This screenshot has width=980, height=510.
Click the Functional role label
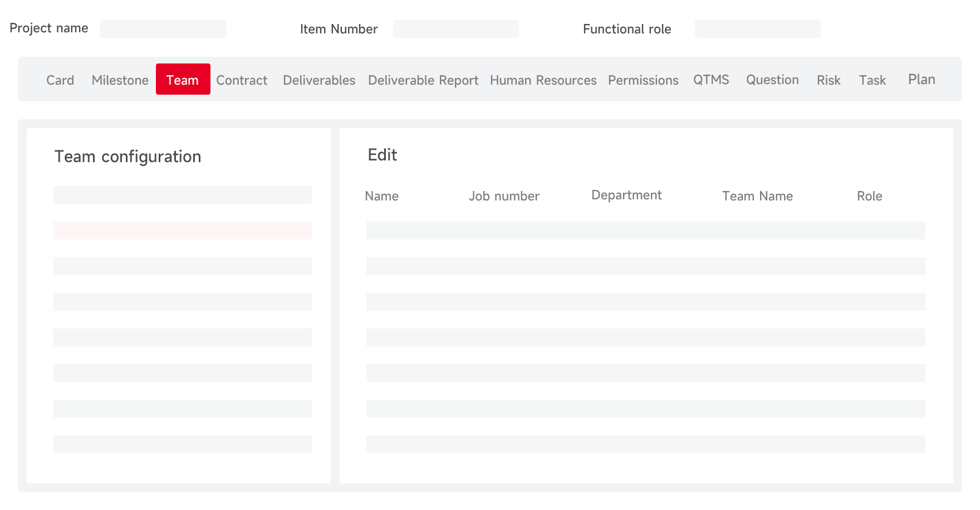(x=627, y=29)
